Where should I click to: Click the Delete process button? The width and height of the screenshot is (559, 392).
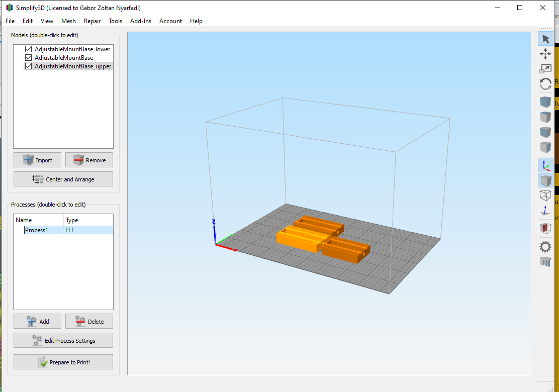coord(89,321)
